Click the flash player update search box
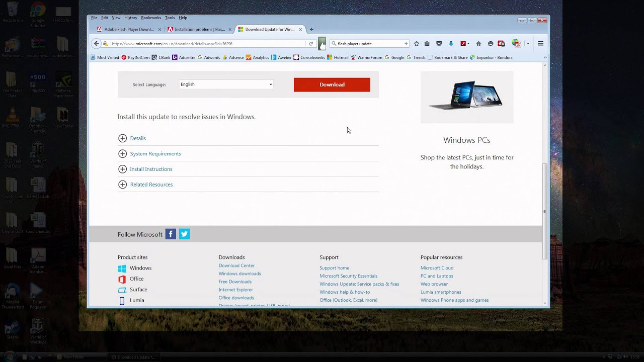The width and height of the screenshot is (644, 362). pyautogui.click(x=370, y=44)
